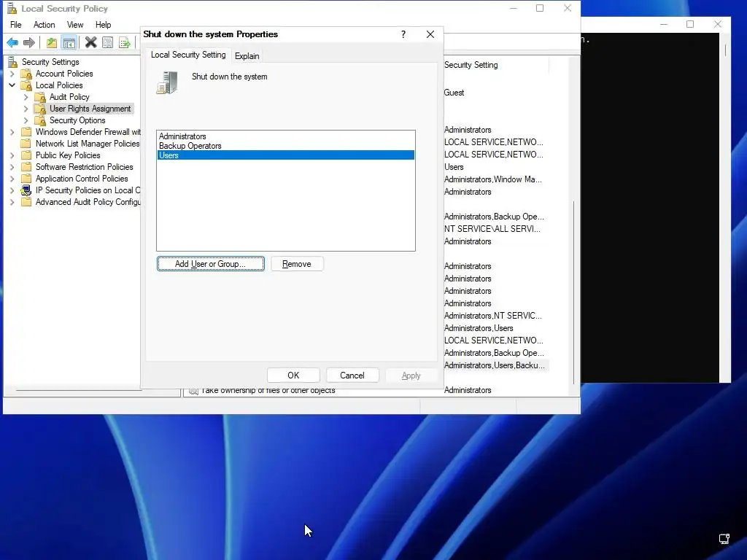Close the Shut down the system Properties dialog
The image size is (747, 560).
coord(430,34)
